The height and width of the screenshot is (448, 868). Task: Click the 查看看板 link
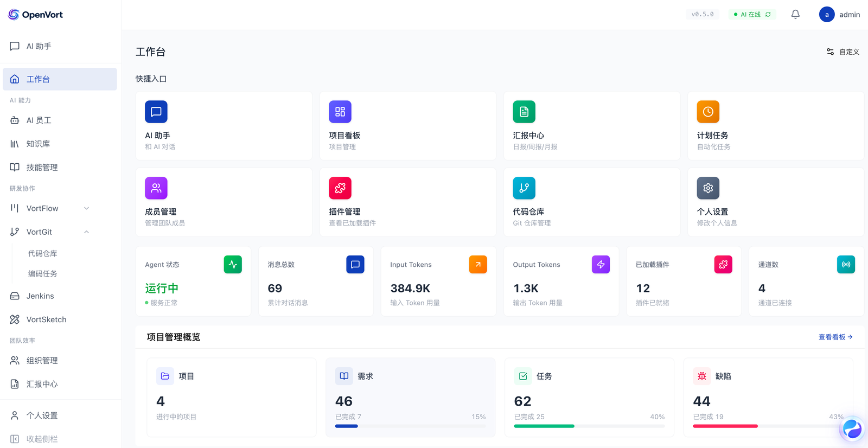click(835, 337)
